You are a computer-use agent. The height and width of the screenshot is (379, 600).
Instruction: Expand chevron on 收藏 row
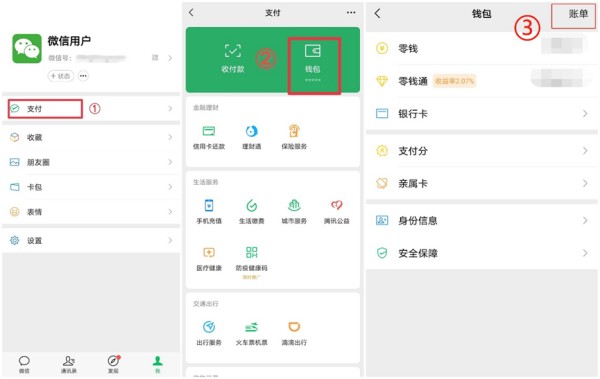(x=170, y=137)
